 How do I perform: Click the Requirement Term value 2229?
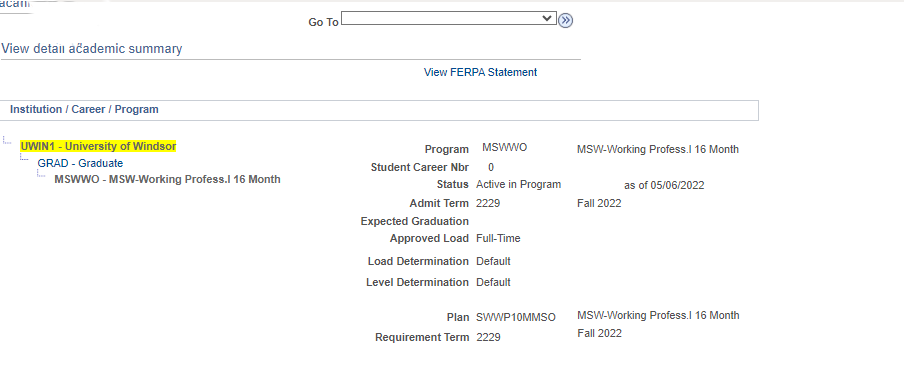[488, 337]
